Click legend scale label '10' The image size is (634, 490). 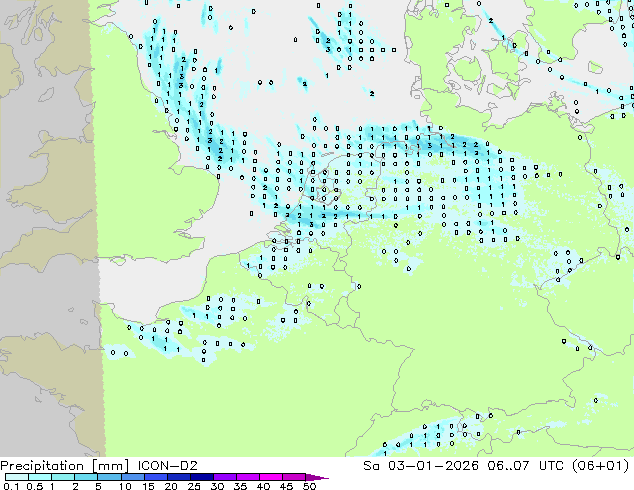tap(125, 486)
